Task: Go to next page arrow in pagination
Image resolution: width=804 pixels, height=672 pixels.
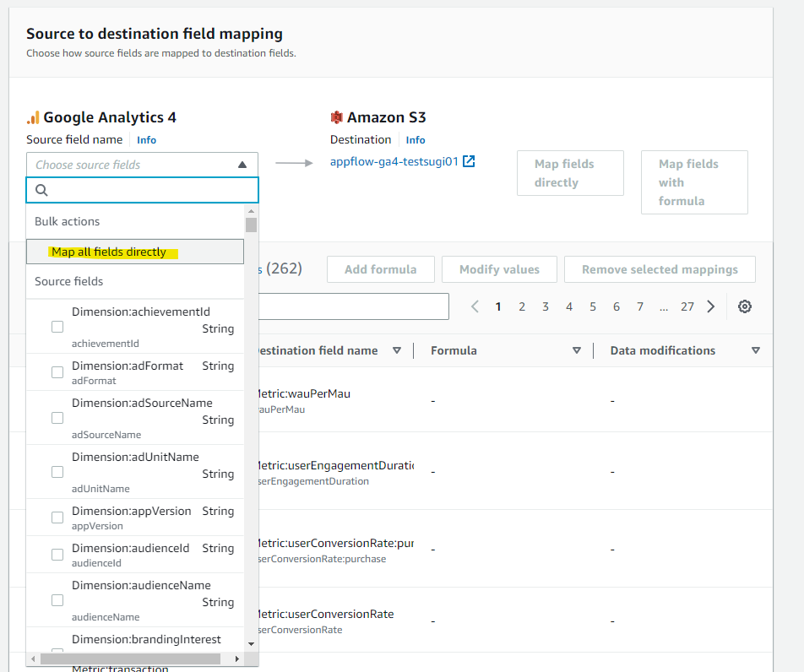Action: 711,306
